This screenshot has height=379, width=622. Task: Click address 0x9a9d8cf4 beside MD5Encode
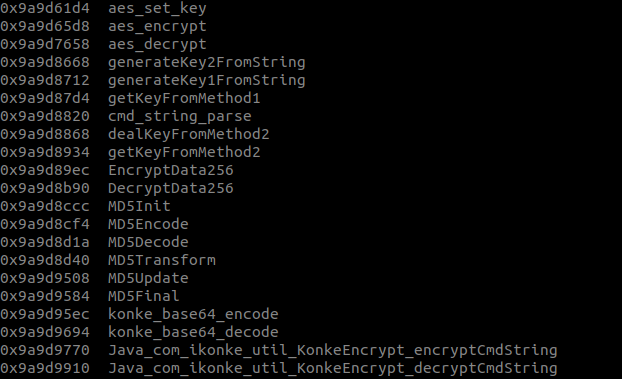(x=45, y=225)
